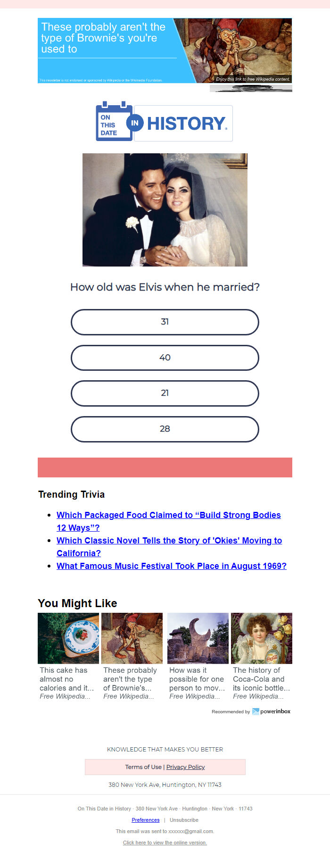Select answer 31

coord(165,322)
